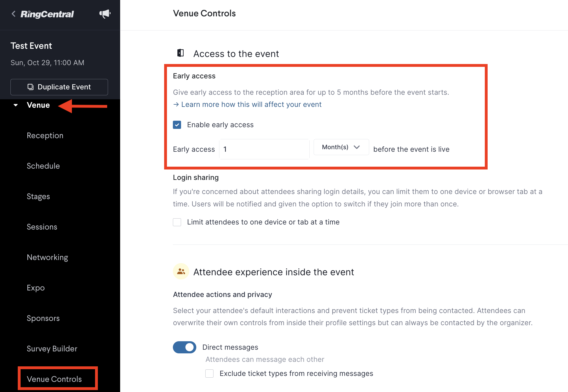This screenshot has height=392, width=568.
Task: Click 'before the event is live' text
Action: (x=411, y=149)
